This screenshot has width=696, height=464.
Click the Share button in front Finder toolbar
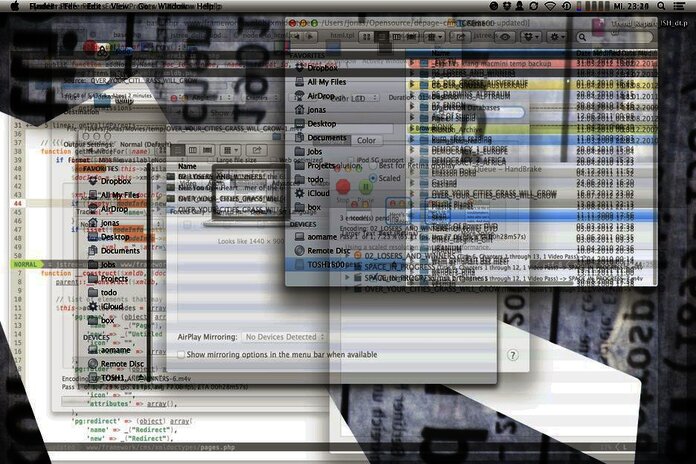pos(460,37)
